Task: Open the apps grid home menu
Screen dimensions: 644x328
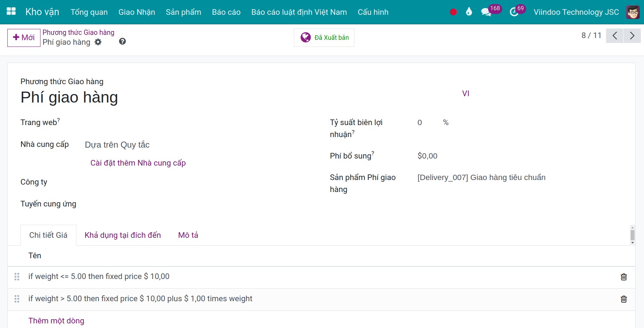Action: [x=11, y=12]
